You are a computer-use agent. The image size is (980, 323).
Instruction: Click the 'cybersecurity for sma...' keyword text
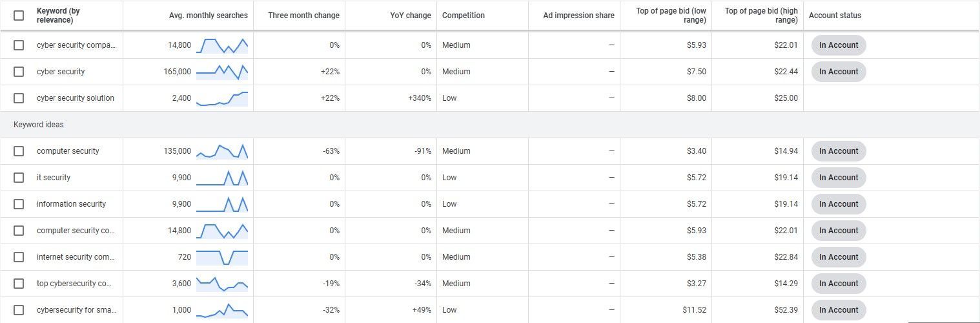tap(77, 310)
